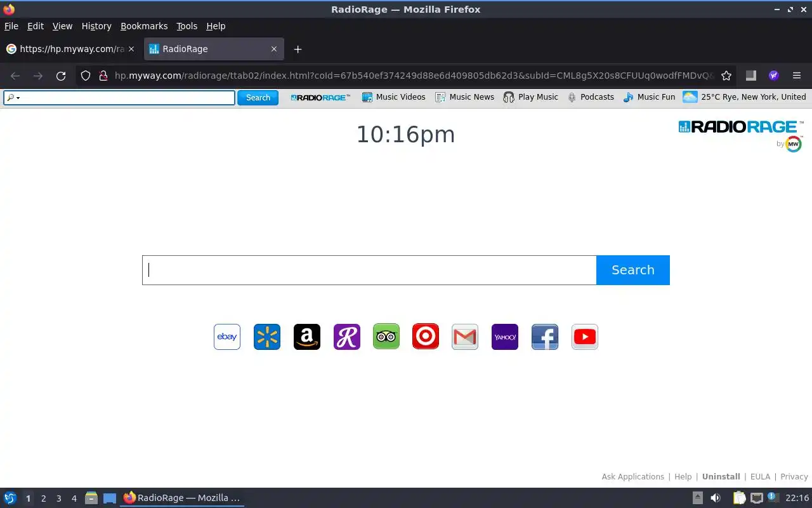Click the gray square toolbar extension icon
Screen dimensions: 812x508
751,76
